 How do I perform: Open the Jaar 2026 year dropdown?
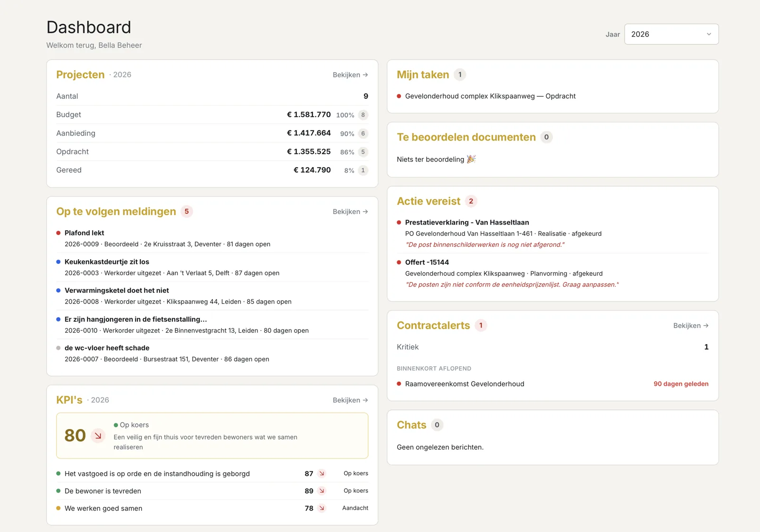tap(671, 34)
